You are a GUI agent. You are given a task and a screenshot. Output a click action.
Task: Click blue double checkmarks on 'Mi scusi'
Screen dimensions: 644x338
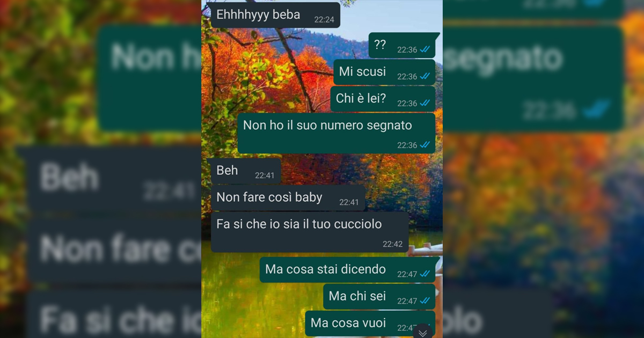coord(425,76)
